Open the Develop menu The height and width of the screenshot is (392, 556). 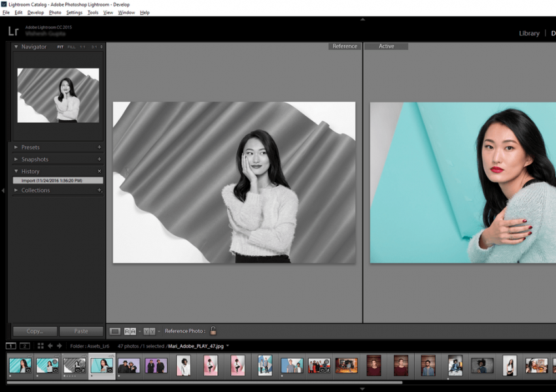(x=35, y=12)
